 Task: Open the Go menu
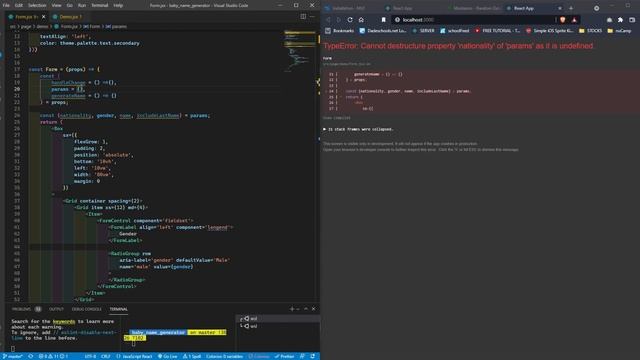point(69,5)
